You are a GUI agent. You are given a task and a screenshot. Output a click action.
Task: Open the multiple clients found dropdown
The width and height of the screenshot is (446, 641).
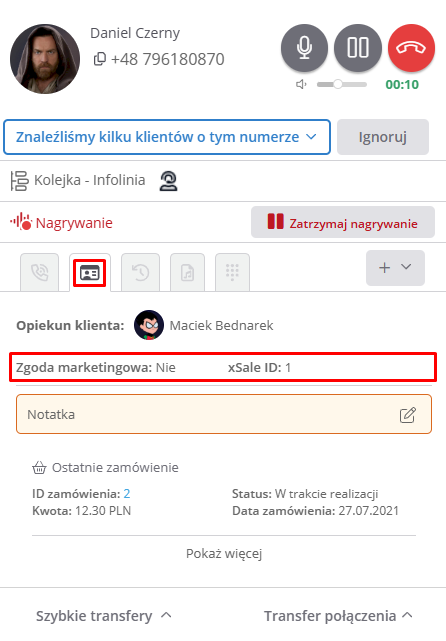[167, 137]
